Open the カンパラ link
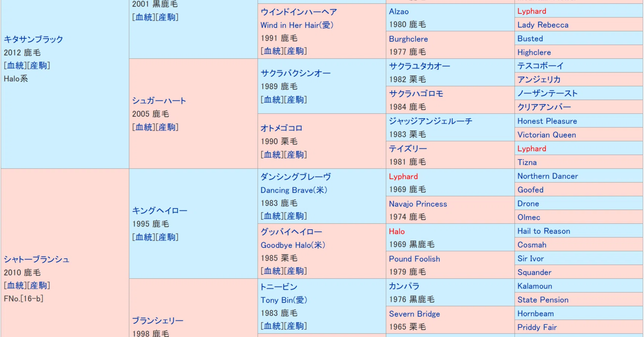 404,286
